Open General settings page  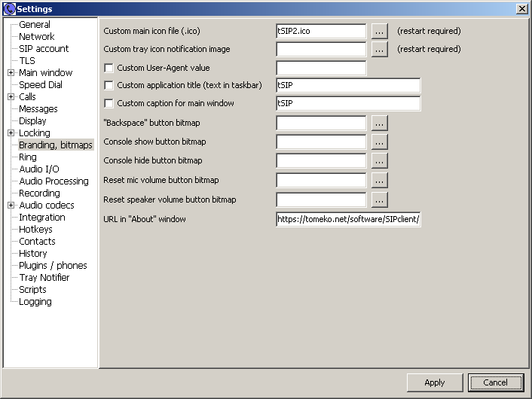tap(35, 24)
